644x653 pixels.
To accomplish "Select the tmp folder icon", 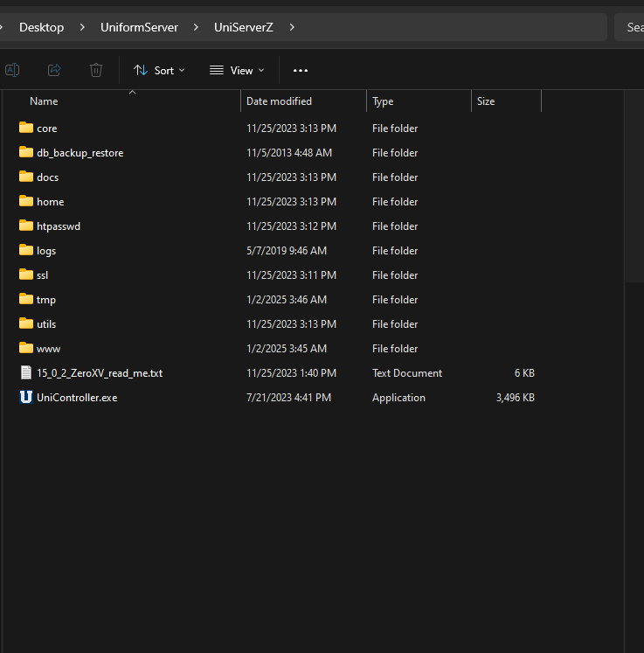I will [26, 299].
